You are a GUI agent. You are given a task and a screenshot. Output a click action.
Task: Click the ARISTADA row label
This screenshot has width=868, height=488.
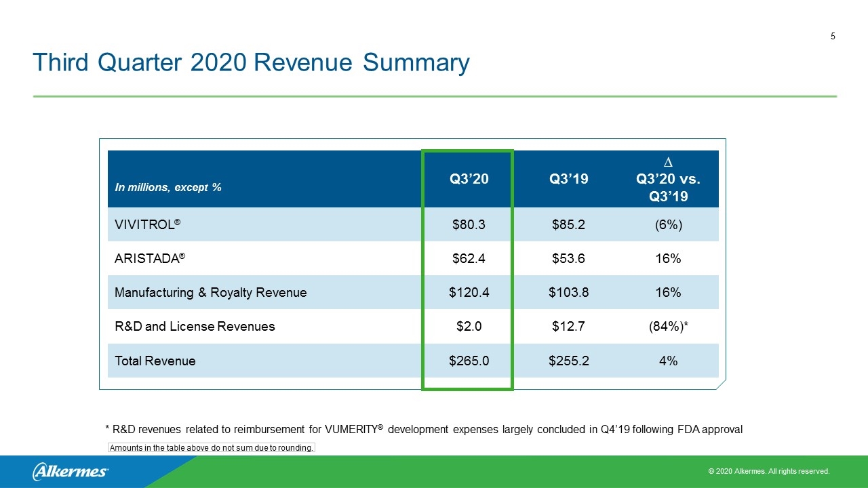(150, 258)
